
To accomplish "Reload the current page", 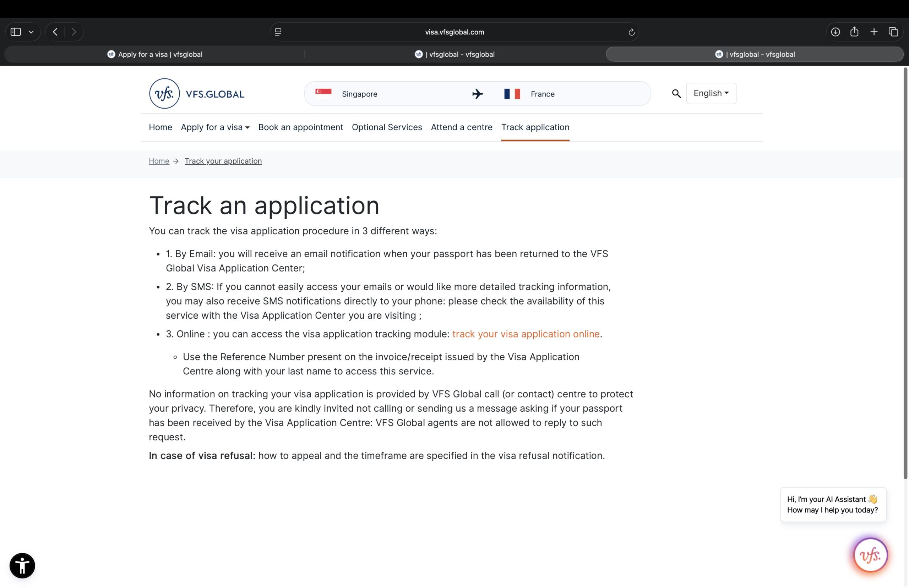I will pos(632,32).
